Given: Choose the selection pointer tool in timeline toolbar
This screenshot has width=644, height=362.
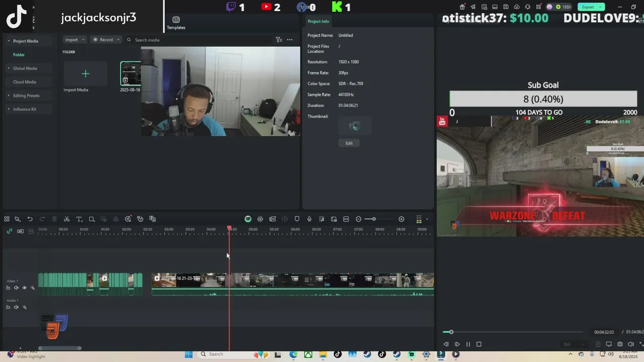Looking at the screenshot, I should click(18, 219).
